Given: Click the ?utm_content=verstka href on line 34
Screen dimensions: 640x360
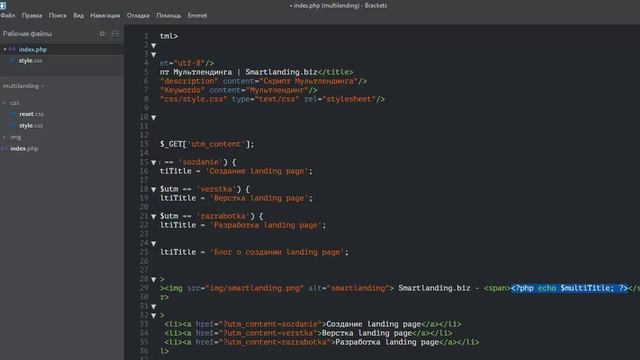Looking at the screenshot, I should (x=268, y=333).
